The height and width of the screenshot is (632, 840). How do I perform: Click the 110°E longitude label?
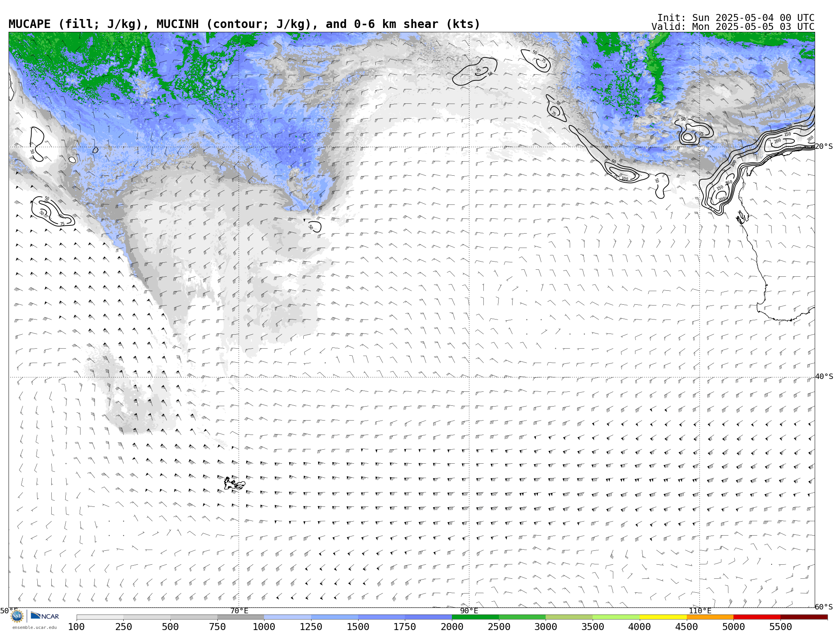[x=700, y=611]
